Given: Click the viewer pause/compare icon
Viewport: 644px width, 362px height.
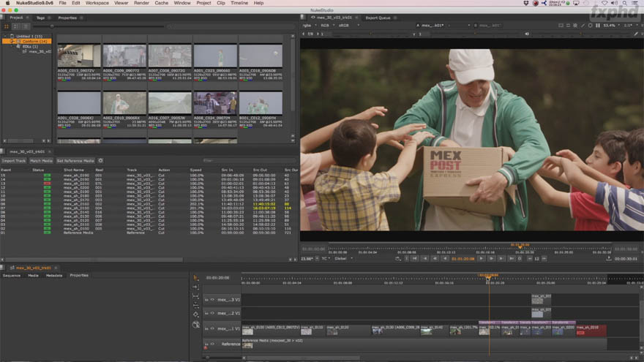Looking at the screenshot, I should [598, 26].
